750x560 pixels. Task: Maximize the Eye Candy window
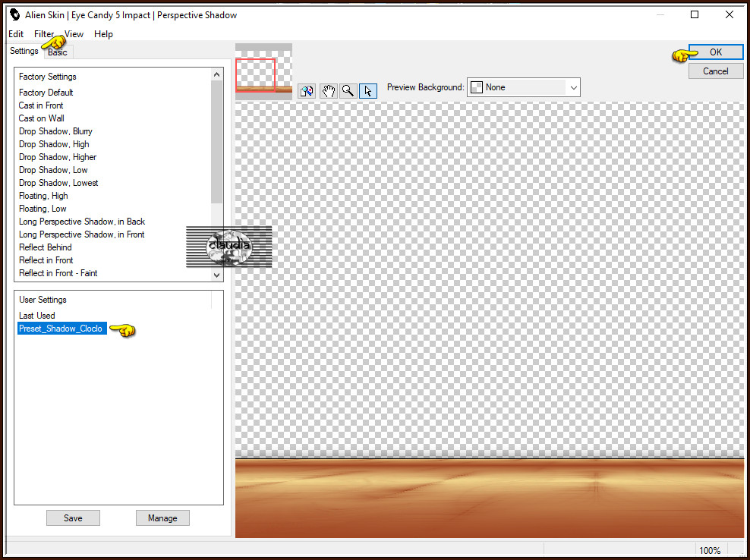[x=695, y=15]
